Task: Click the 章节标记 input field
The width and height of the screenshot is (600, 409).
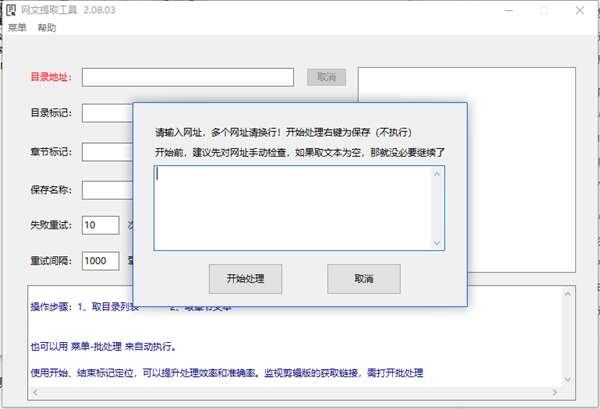Action: tap(108, 152)
